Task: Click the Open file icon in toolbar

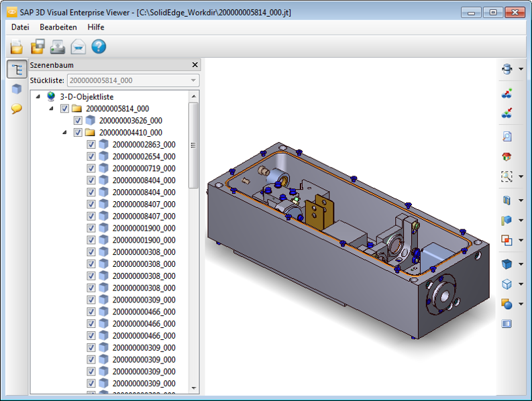Action: [16, 46]
